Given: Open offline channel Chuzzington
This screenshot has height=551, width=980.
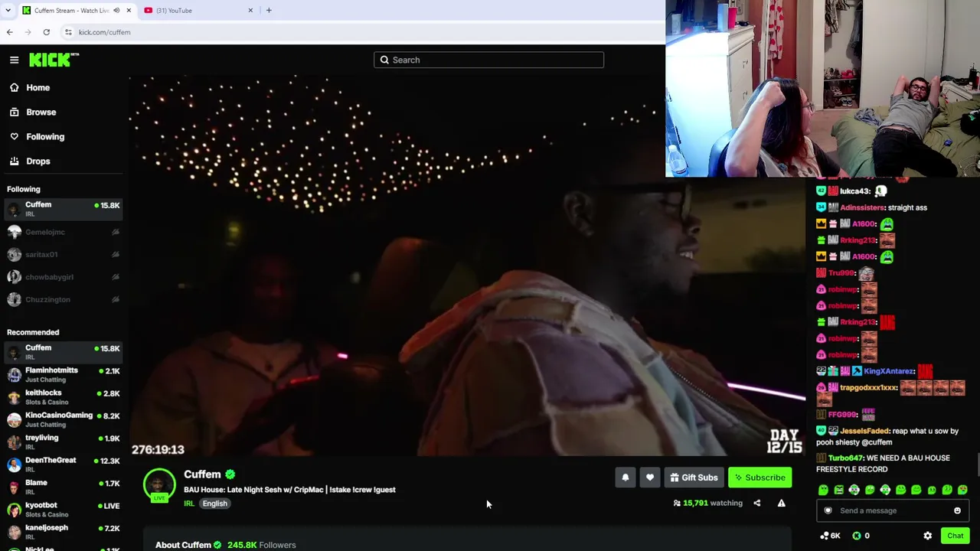Looking at the screenshot, I should [63, 299].
